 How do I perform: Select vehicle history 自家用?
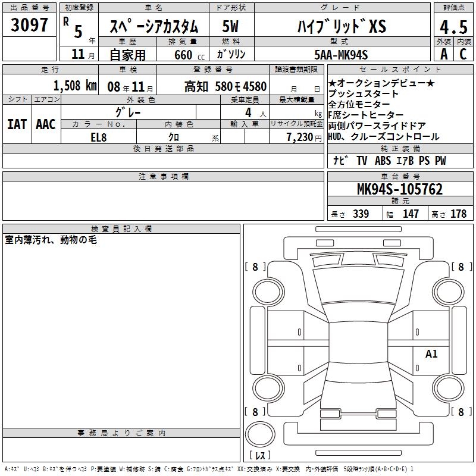[127, 55]
